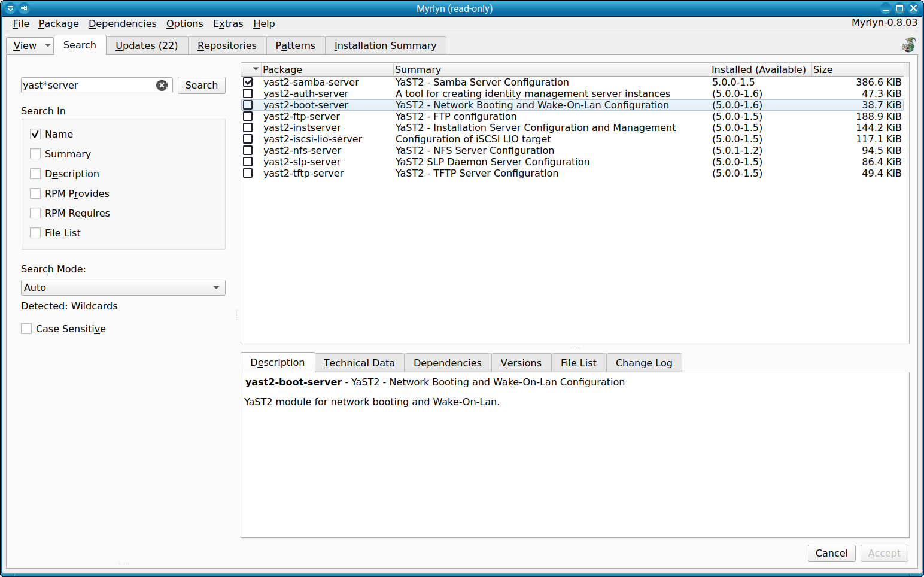The height and width of the screenshot is (577, 924).
Task: Open the View dropdown button
Action: coord(31,45)
